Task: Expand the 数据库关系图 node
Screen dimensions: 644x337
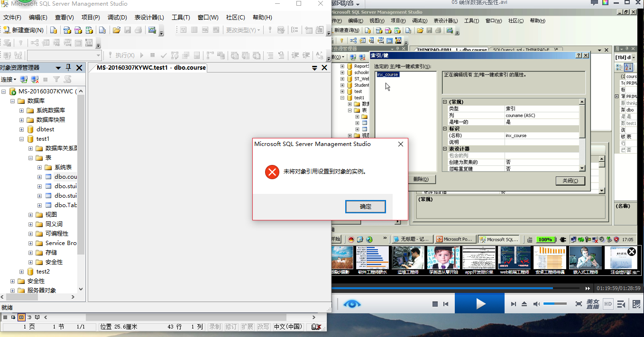Action: [30, 148]
